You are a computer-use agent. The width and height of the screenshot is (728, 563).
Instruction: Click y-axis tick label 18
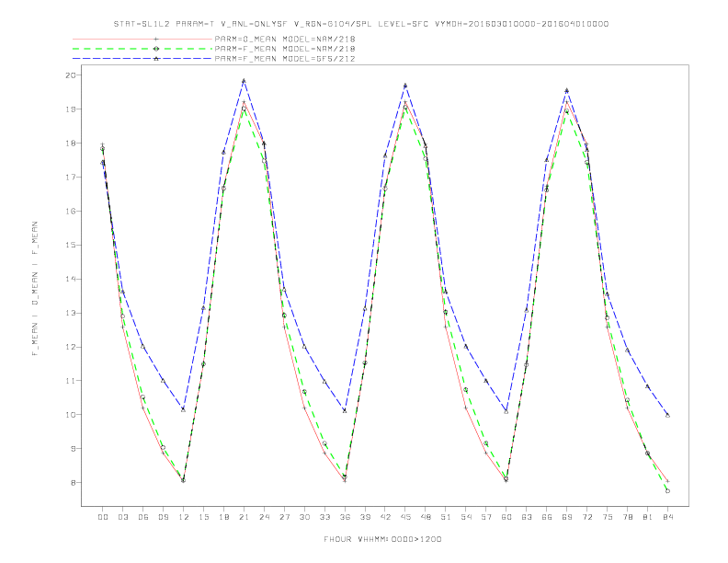[72, 144]
